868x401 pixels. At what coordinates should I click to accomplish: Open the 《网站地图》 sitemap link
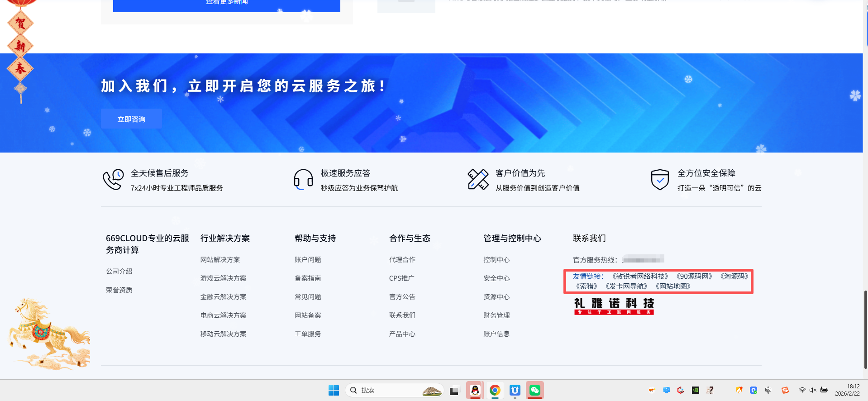[x=673, y=286]
